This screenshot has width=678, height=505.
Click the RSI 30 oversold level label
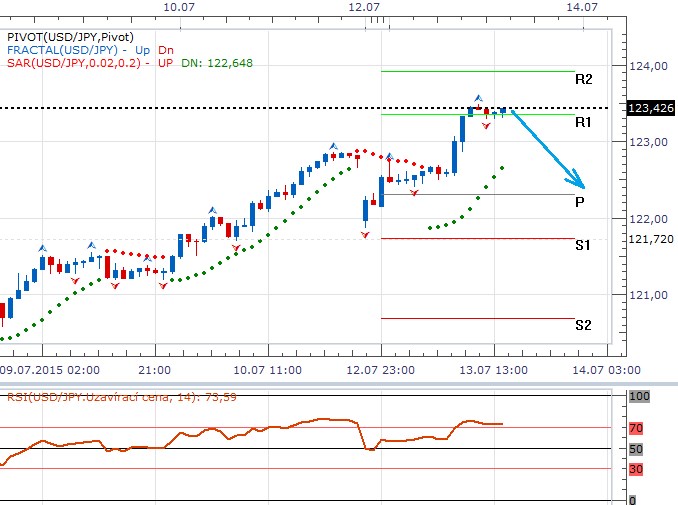coord(637,468)
